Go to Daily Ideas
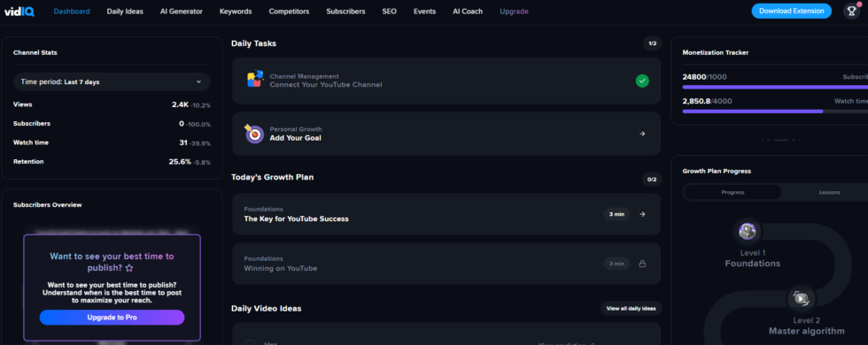Viewport: 868px width, 345px height. [x=125, y=11]
